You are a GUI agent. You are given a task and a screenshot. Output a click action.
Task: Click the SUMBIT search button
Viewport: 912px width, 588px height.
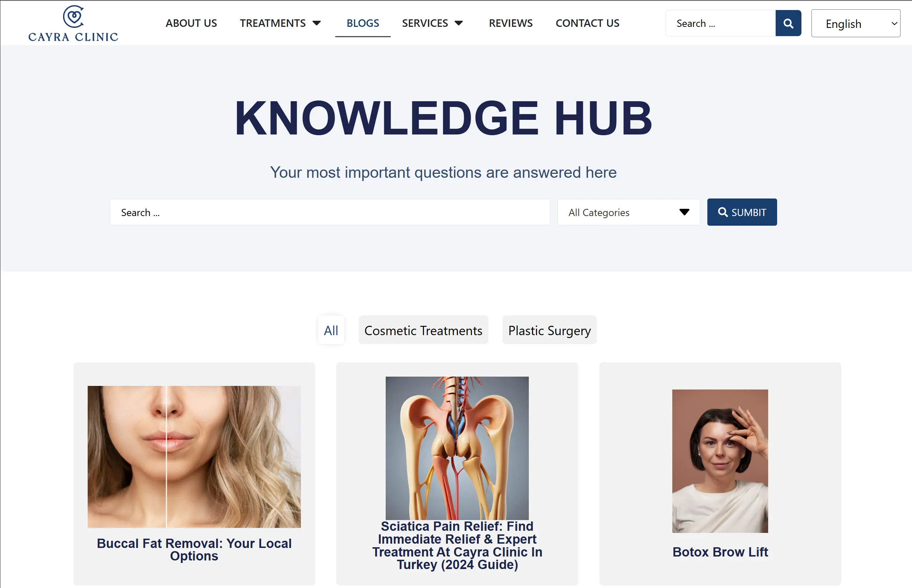tap(742, 212)
